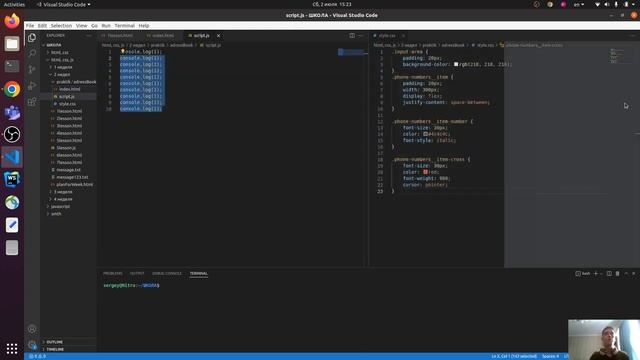Open Run and Debug view
This screenshot has width=640, height=360.
pyautogui.click(x=32, y=86)
